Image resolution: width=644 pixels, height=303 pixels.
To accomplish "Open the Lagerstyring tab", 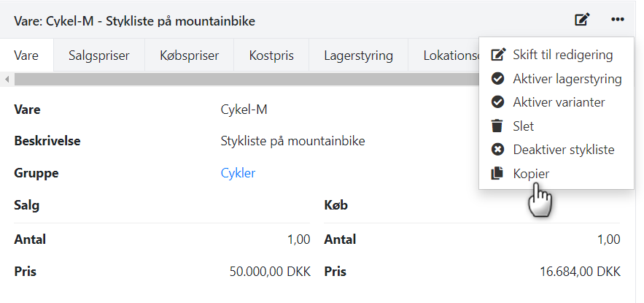I will (357, 55).
